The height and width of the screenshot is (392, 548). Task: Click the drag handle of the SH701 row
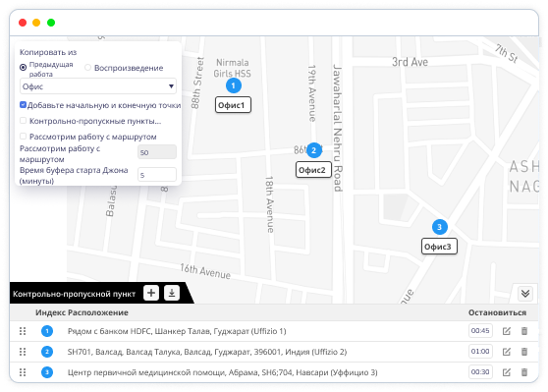coord(23,352)
